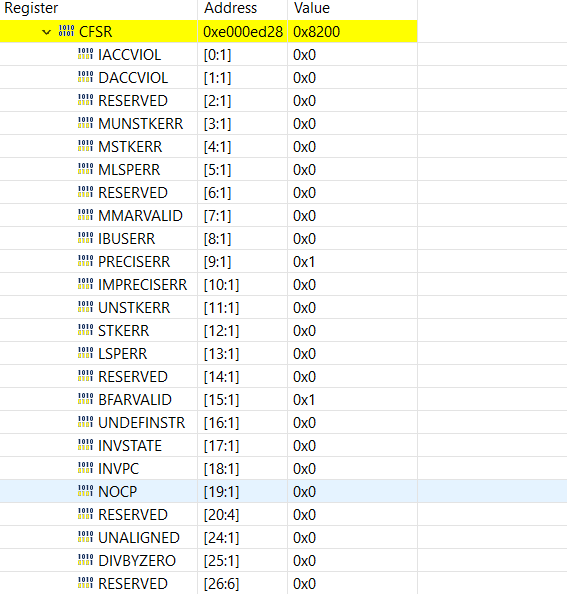Select the DACCVIOL bitfield row
567x594 pixels.
(x=209, y=78)
